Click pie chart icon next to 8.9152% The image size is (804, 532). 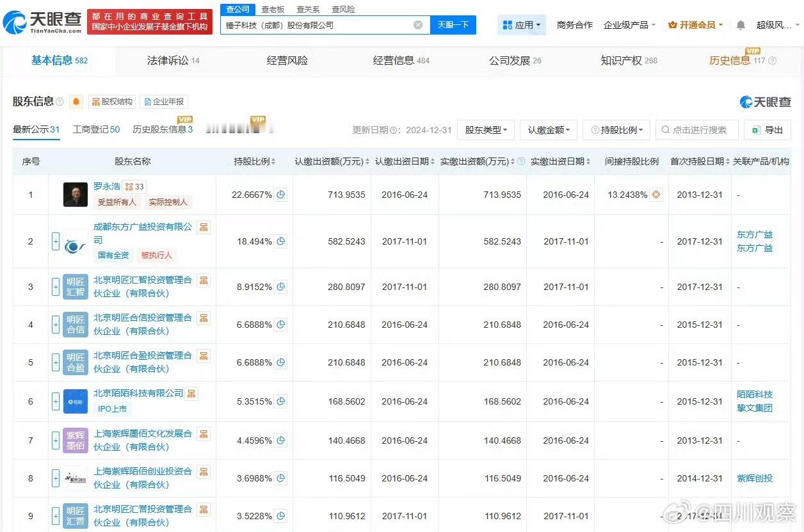coord(280,287)
